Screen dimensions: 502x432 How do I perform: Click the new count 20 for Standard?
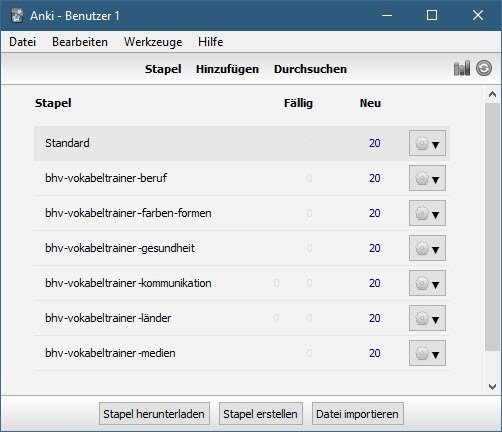click(375, 143)
